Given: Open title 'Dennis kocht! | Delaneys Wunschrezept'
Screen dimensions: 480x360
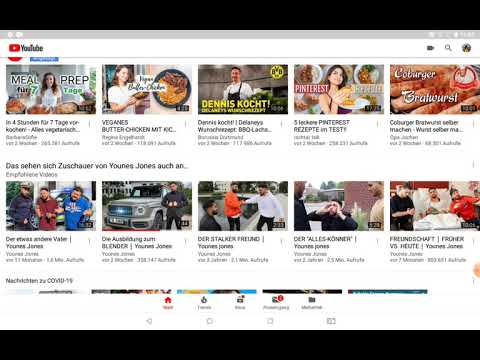Looking at the screenshot, I should pyautogui.click(x=235, y=126).
